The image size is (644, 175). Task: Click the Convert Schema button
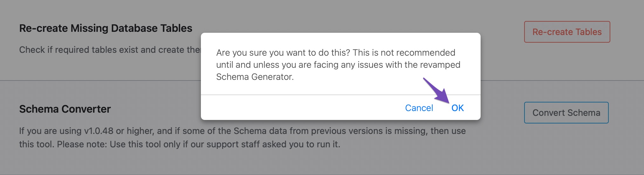point(566,113)
